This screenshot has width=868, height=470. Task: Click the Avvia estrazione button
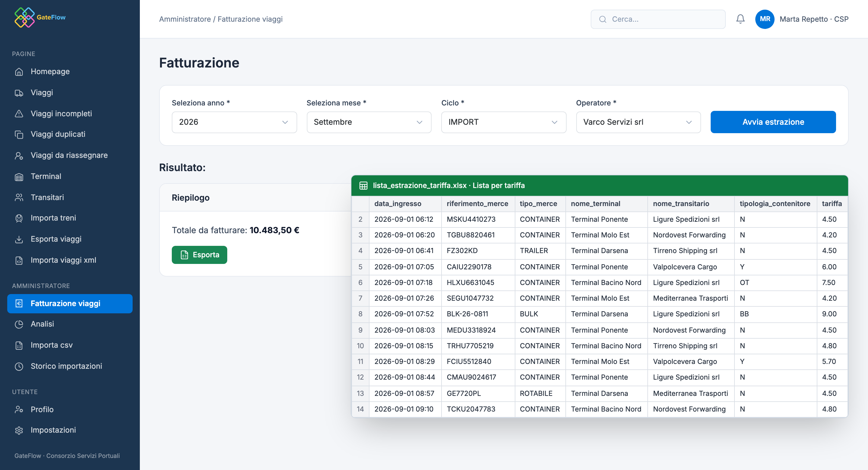click(x=773, y=122)
